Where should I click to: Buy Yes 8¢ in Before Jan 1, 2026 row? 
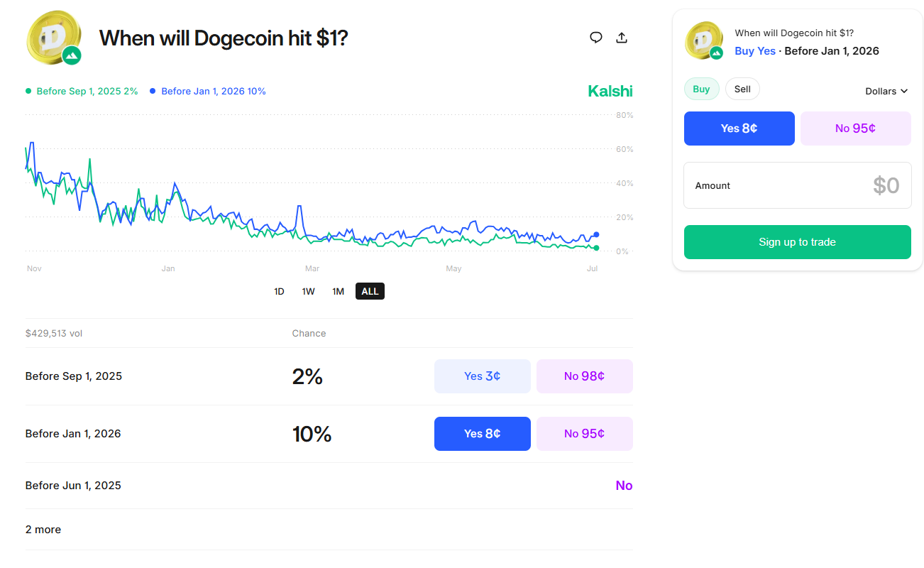click(x=483, y=434)
